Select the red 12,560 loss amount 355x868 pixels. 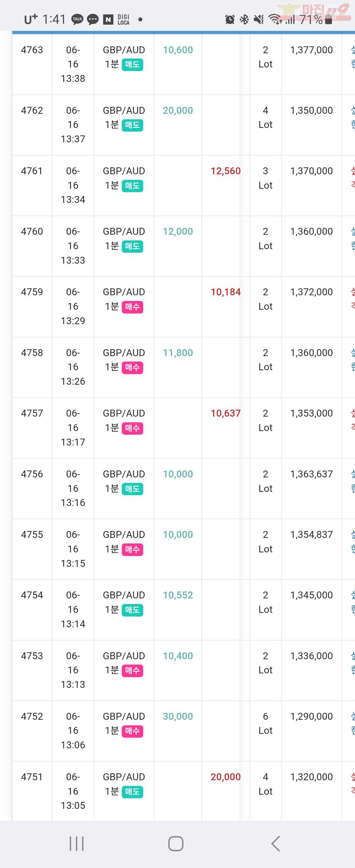click(226, 171)
